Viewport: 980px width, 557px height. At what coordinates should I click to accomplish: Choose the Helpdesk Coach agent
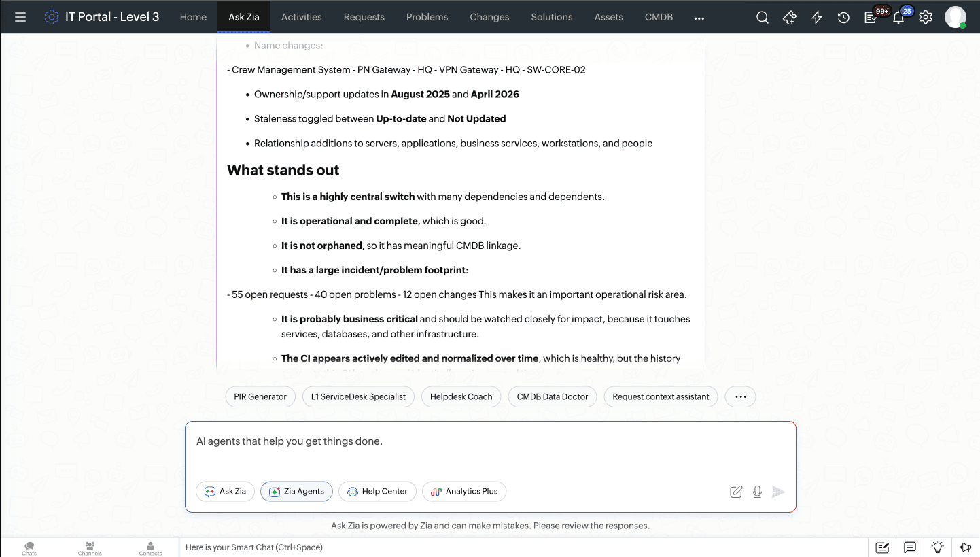coord(461,396)
